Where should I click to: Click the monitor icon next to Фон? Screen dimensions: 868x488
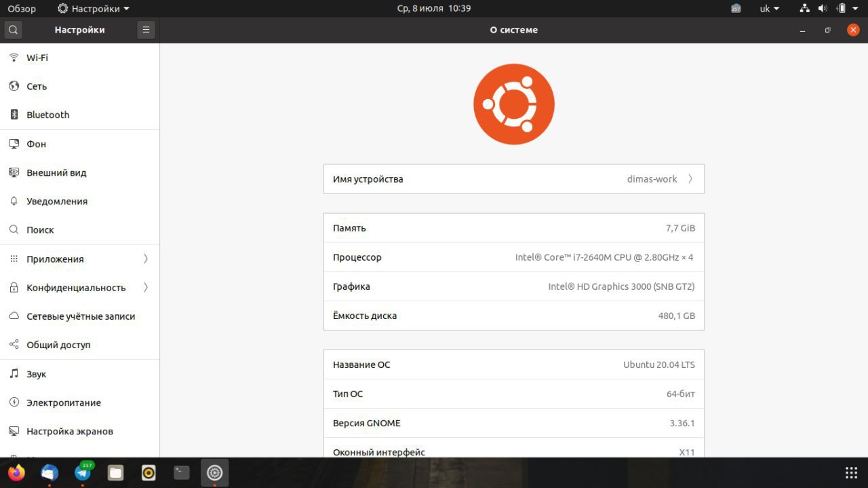pos(14,144)
